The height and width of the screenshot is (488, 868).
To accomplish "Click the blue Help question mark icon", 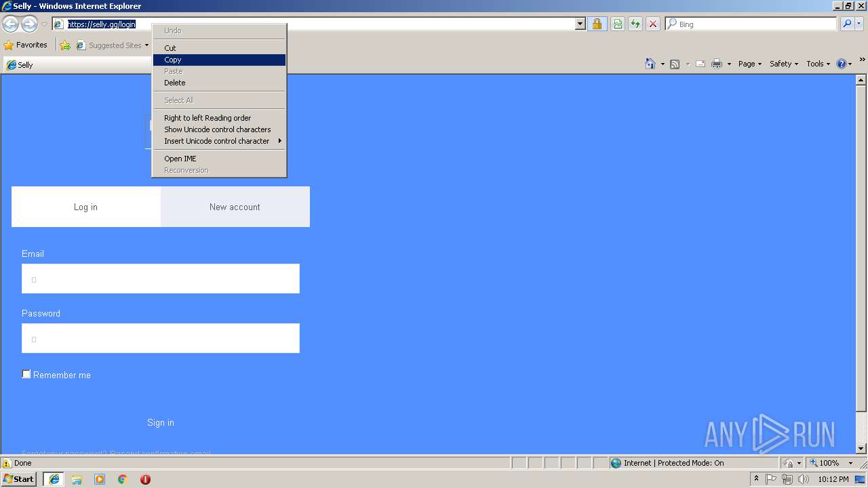I will click(842, 64).
